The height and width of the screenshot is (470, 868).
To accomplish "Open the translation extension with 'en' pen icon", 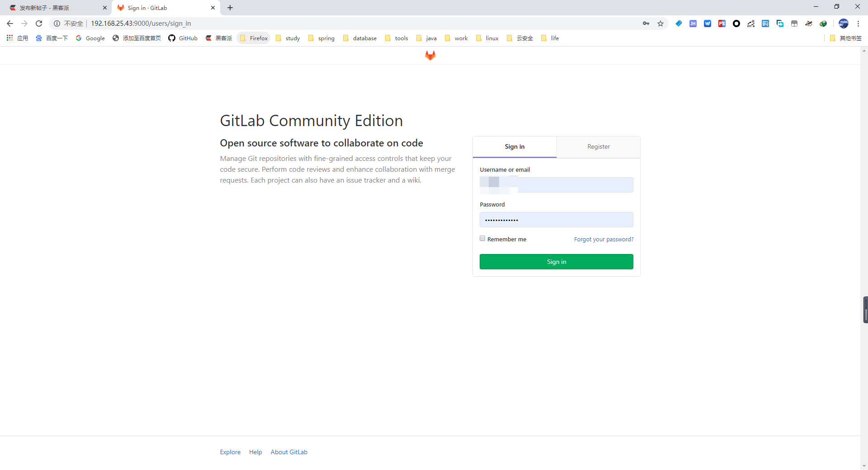I will 751,23.
